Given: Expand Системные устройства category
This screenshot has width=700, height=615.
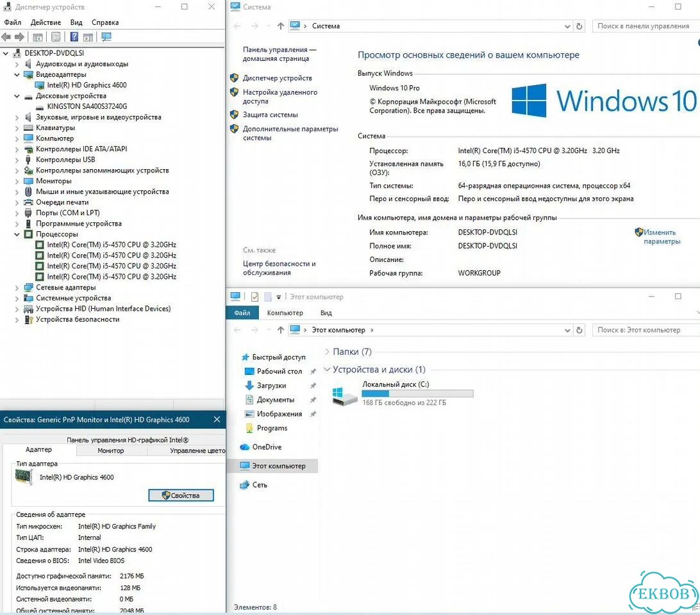Looking at the screenshot, I should tap(17, 298).
